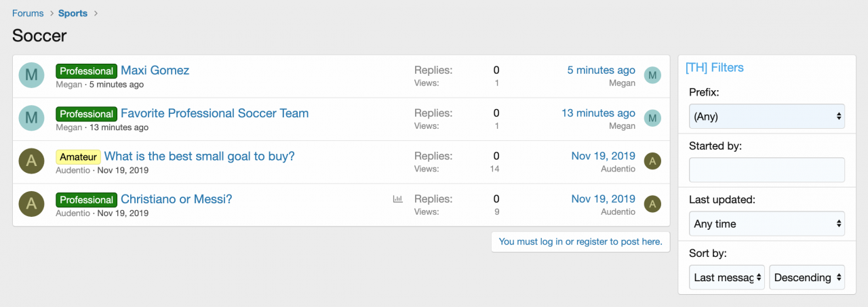This screenshot has width=868, height=307.
Task: Go to Forums in the breadcrumb
Action: 28,14
